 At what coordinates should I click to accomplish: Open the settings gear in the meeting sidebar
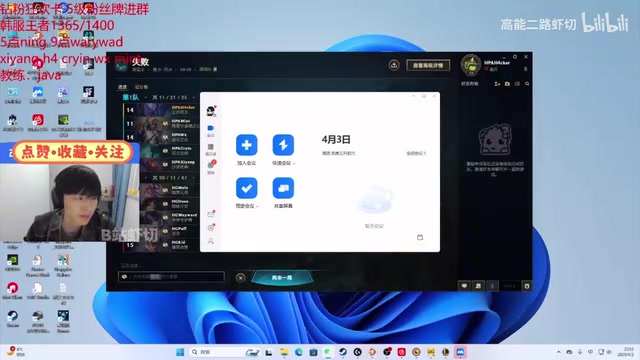point(211,228)
